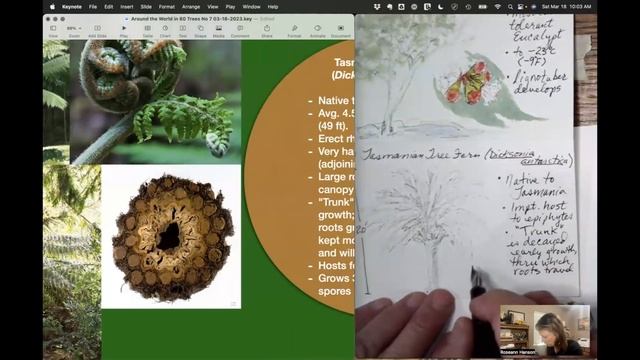The height and width of the screenshot is (360, 640).
Task: Select the tree fern forest photo
Action: (72, 261)
